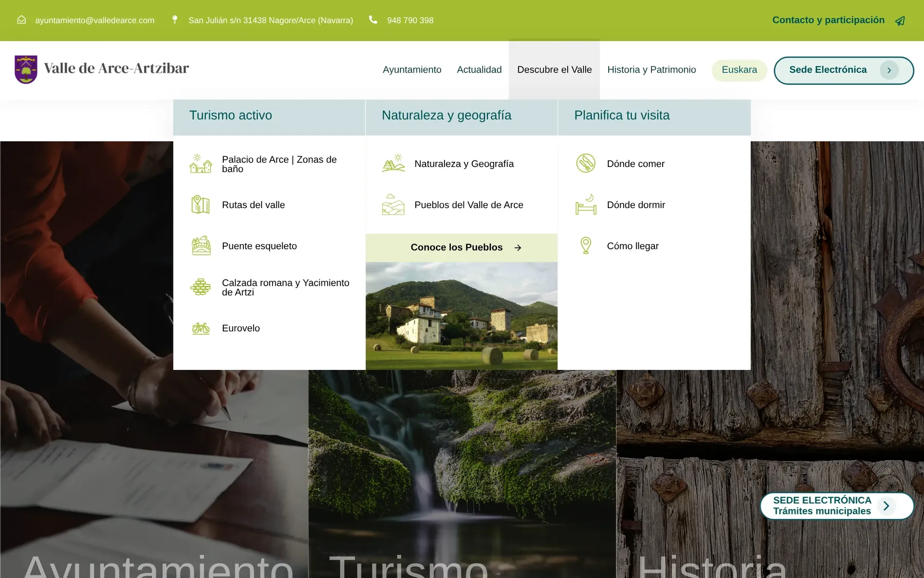
Task: Click the Dónde comer cutlery icon
Action: coord(586,163)
